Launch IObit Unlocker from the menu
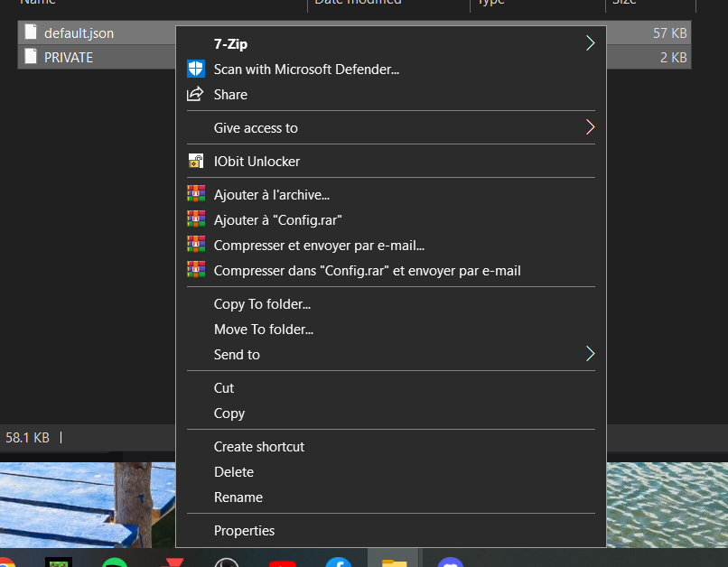Viewport: 728px width, 567px height. (391, 161)
